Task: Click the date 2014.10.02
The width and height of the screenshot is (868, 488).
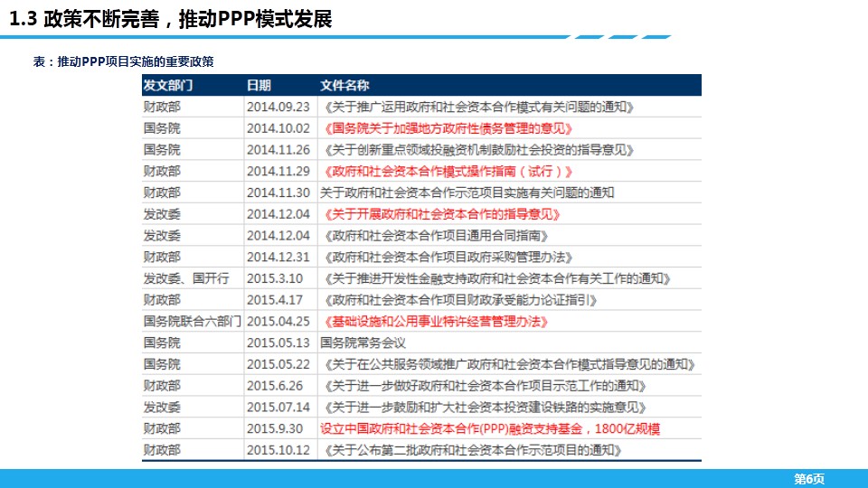Action: (x=278, y=128)
